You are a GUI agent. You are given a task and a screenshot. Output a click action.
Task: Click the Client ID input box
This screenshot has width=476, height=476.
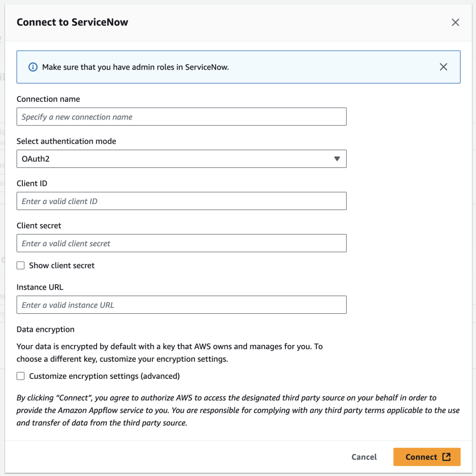pyautogui.click(x=181, y=201)
